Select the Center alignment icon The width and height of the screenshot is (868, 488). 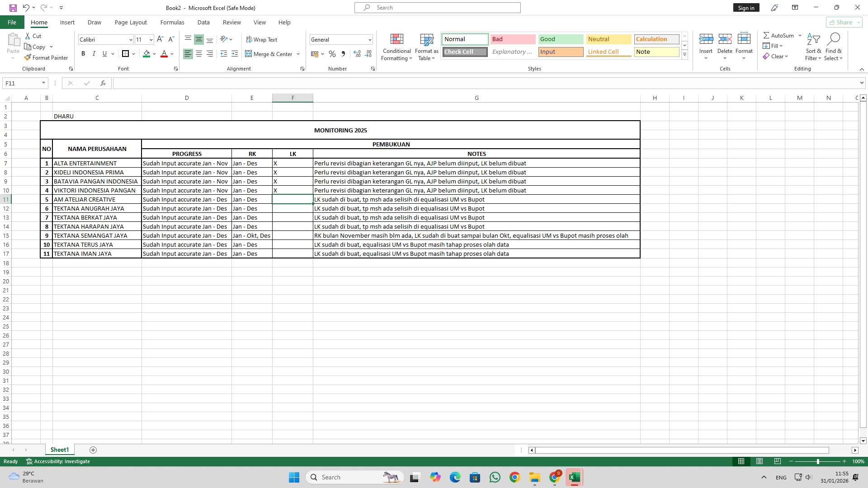pyautogui.click(x=198, y=54)
